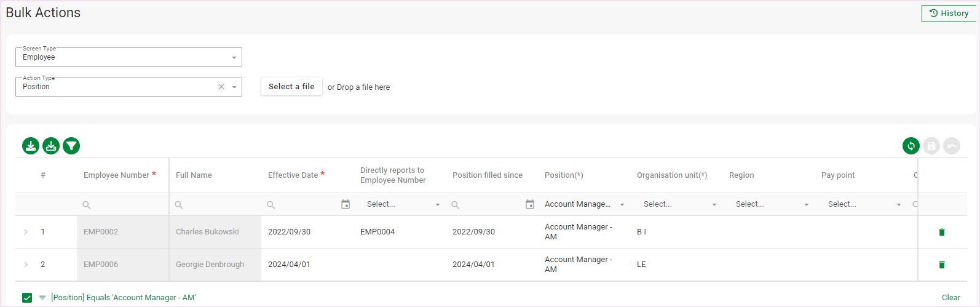Click the green filter funnel icon
The image size is (980, 307).
point(71,146)
